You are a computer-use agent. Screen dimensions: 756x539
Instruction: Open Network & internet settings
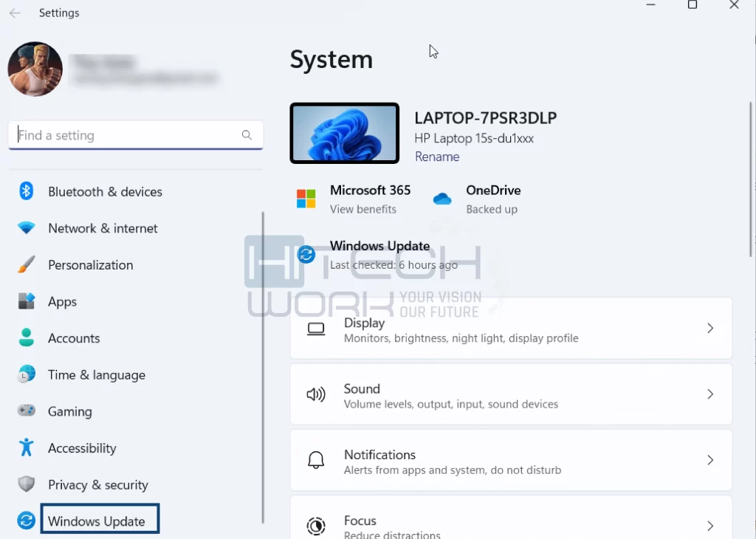[x=103, y=228]
